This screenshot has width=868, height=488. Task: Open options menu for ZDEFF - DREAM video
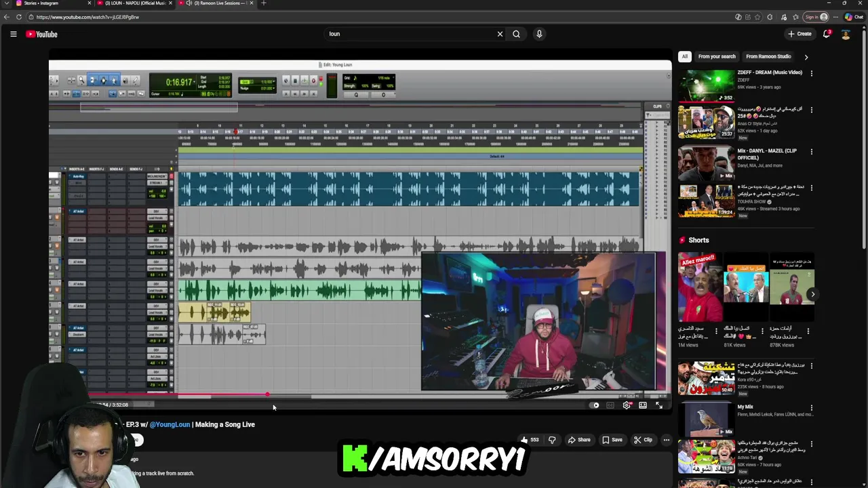[x=812, y=73]
